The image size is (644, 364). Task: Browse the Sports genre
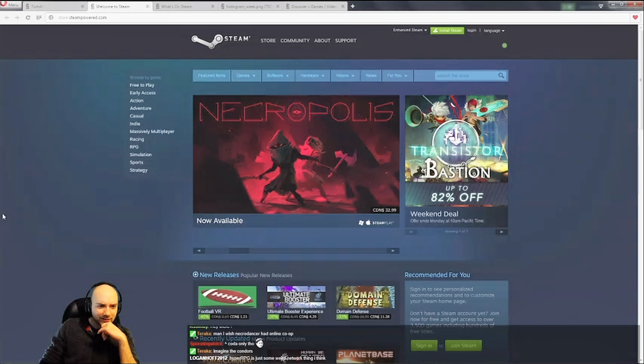point(137,163)
